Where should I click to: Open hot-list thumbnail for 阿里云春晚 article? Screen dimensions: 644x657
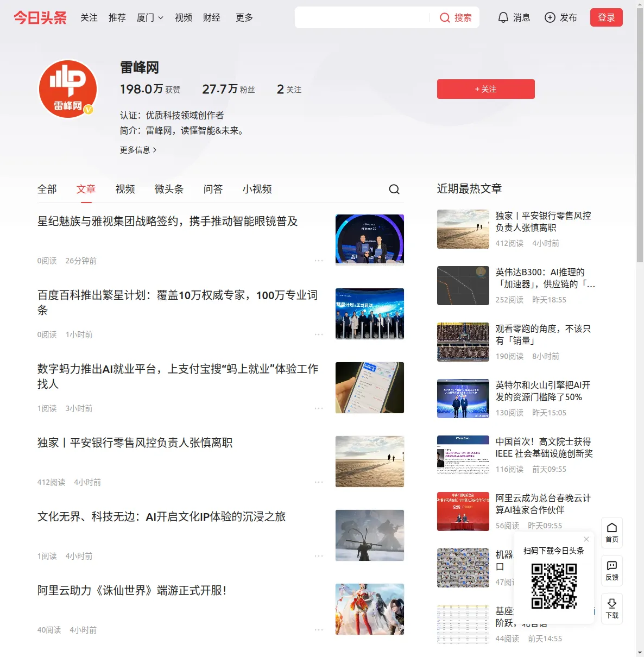[x=463, y=511]
